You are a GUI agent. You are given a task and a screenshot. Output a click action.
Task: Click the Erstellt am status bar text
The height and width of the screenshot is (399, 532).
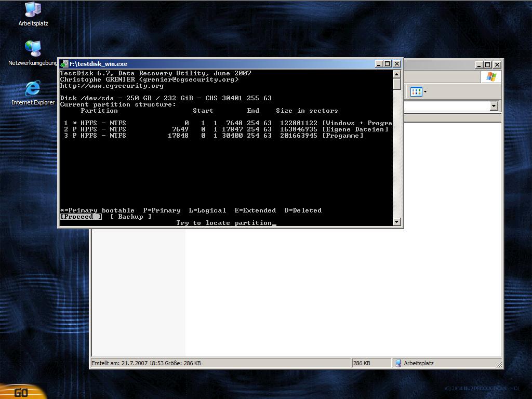[x=146, y=363]
